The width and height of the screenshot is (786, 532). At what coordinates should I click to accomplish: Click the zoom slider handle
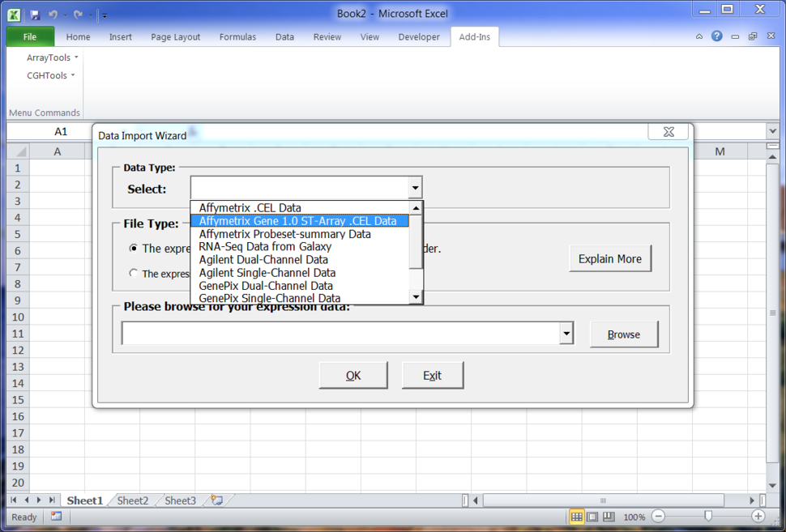pos(707,516)
